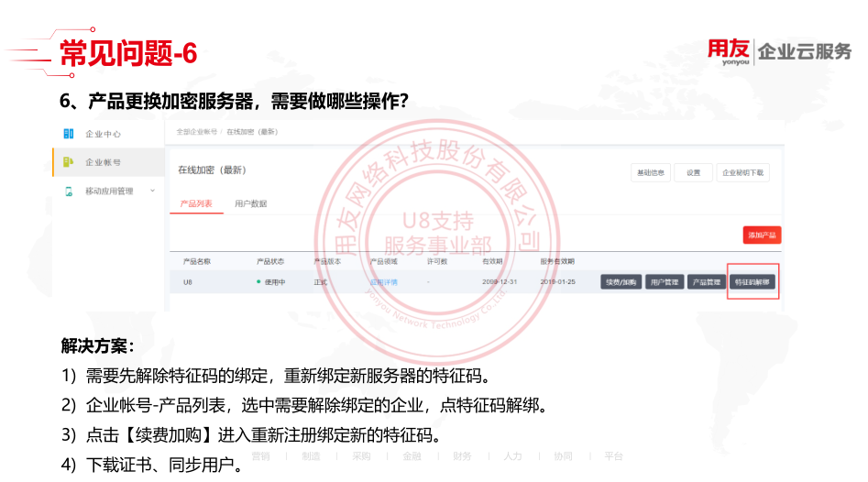
Task: Click the 2018-01-25 date cell
Action: click(x=557, y=281)
